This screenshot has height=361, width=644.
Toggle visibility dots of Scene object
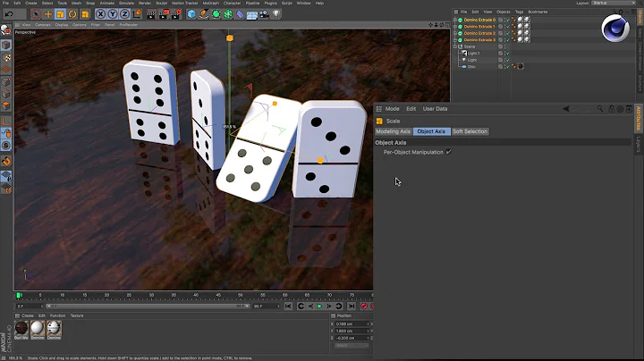(505, 46)
